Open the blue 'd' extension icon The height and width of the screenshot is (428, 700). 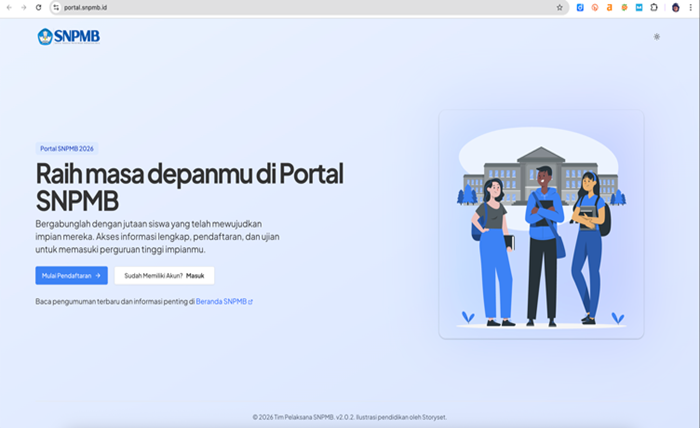point(580,8)
